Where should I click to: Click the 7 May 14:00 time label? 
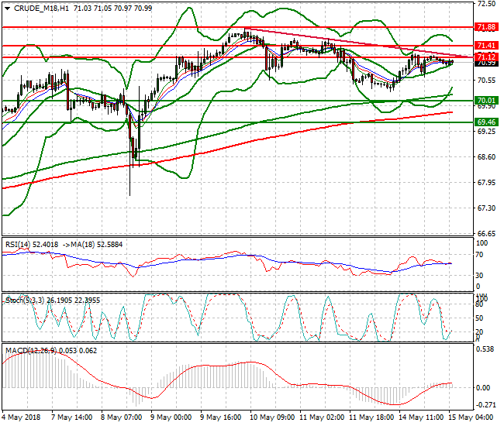[x=71, y=417]
